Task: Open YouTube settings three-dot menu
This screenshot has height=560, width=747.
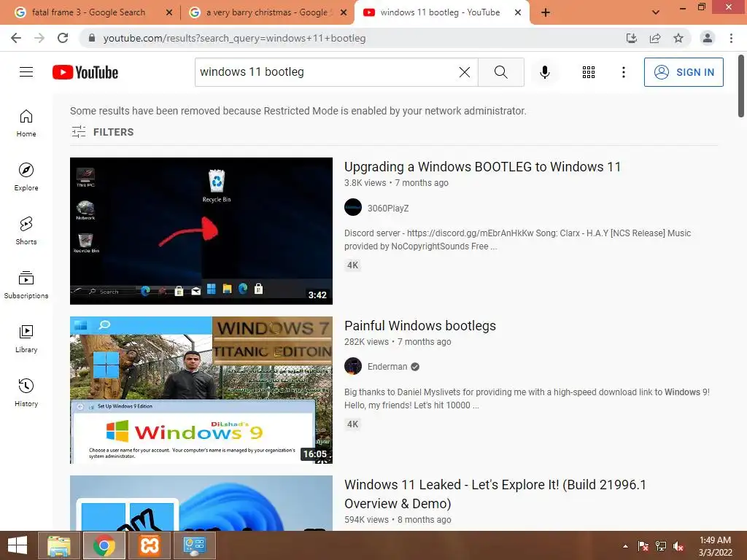Action: [623, 72]
